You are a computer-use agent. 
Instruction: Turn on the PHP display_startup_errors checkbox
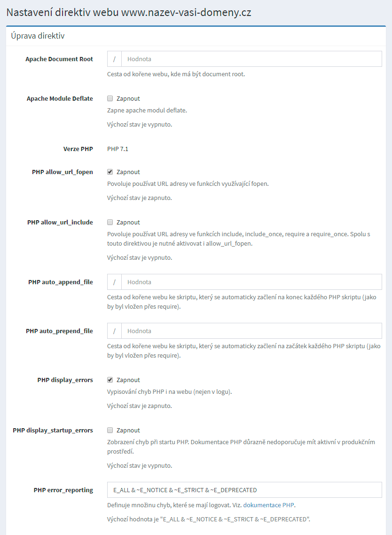(110, 430)
